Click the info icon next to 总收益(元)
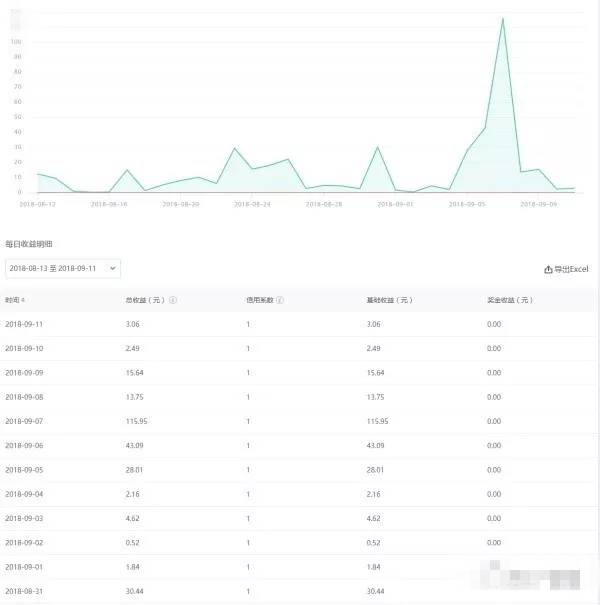 tap(173, 300)
